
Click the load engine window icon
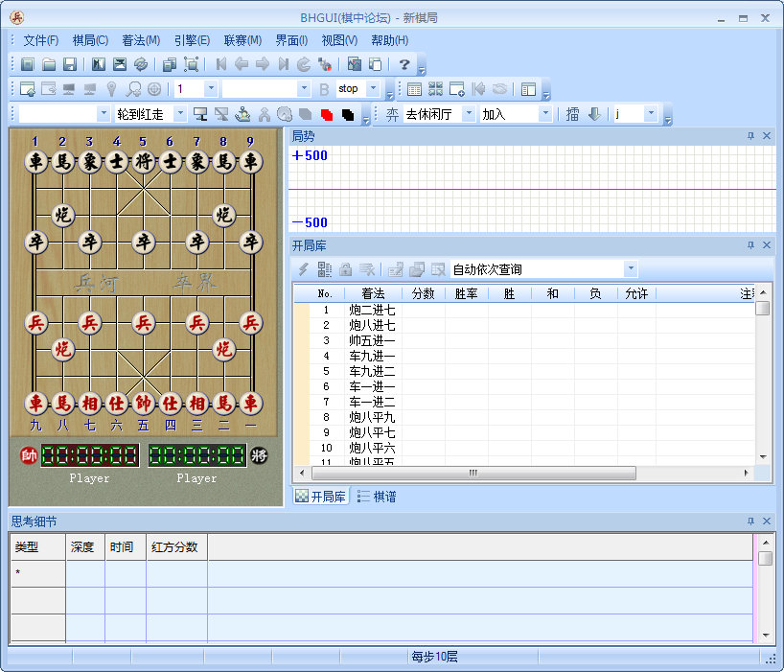pyautogui.click(x=28, y=89)
